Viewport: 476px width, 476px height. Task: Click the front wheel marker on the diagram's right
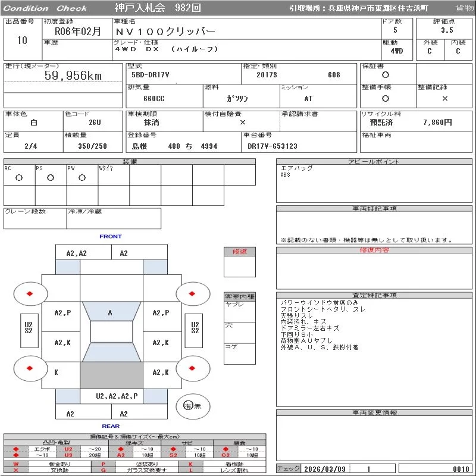tap(193, 294)
